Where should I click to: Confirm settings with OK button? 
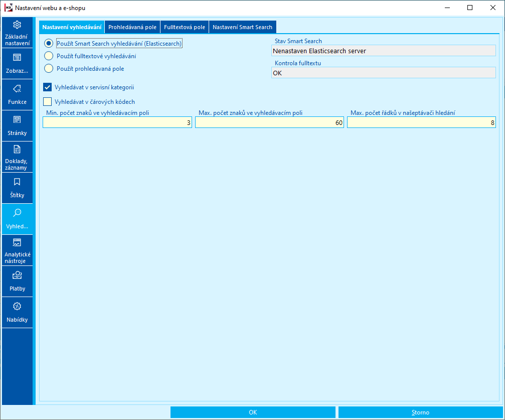[253, 412]
